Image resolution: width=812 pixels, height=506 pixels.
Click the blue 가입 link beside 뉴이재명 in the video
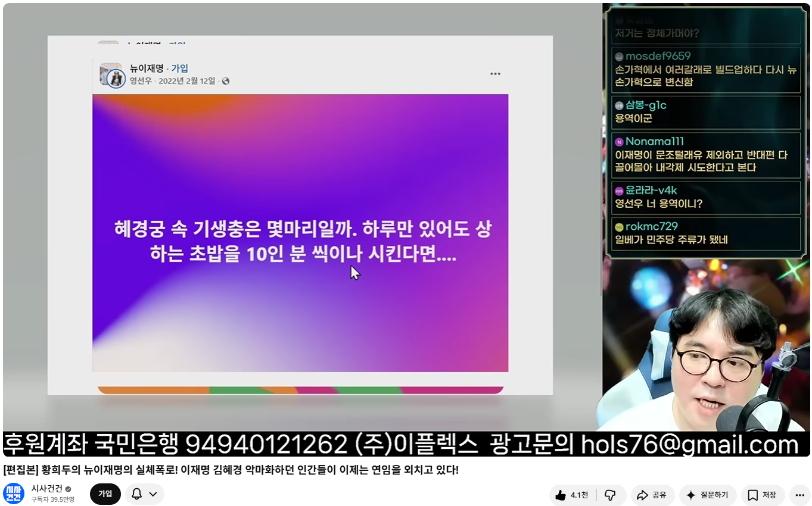click(180, 68)
